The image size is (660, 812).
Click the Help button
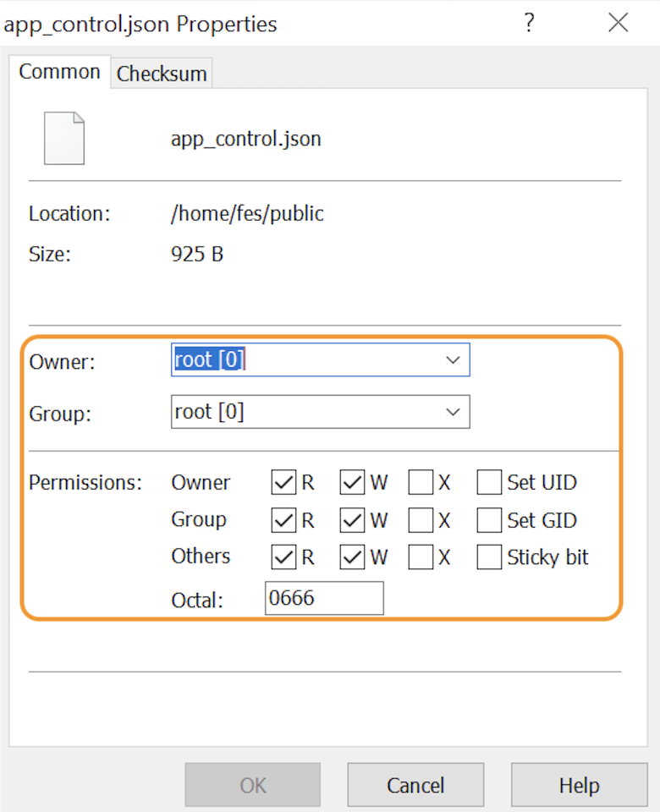tap(579, 786)
